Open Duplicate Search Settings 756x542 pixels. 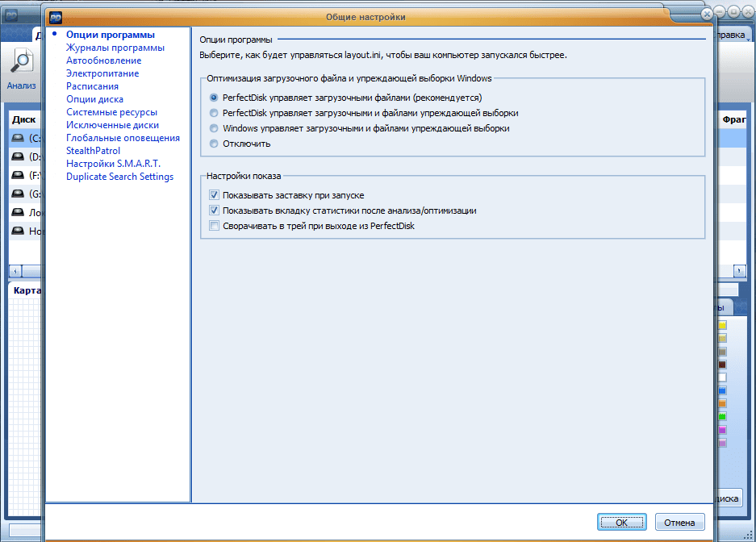pyautogui.click(x=119, y=177)
